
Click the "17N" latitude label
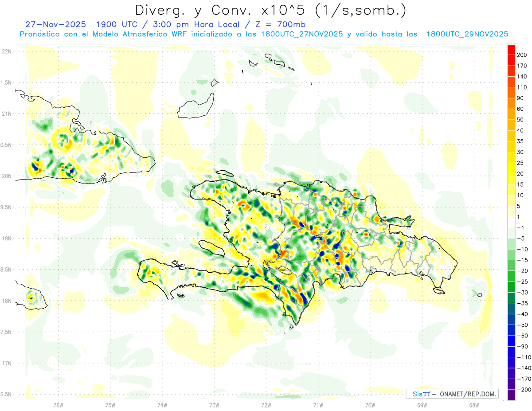6,363
